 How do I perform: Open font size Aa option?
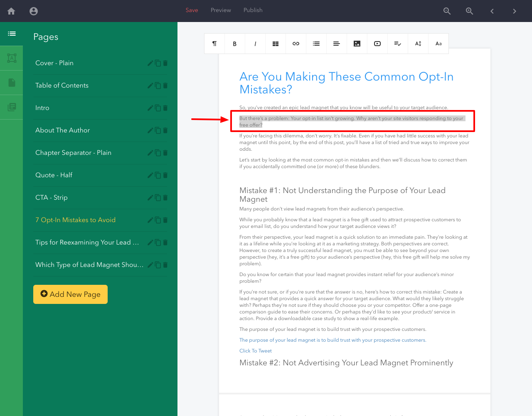pyautogui.click(x=438, y=44)
